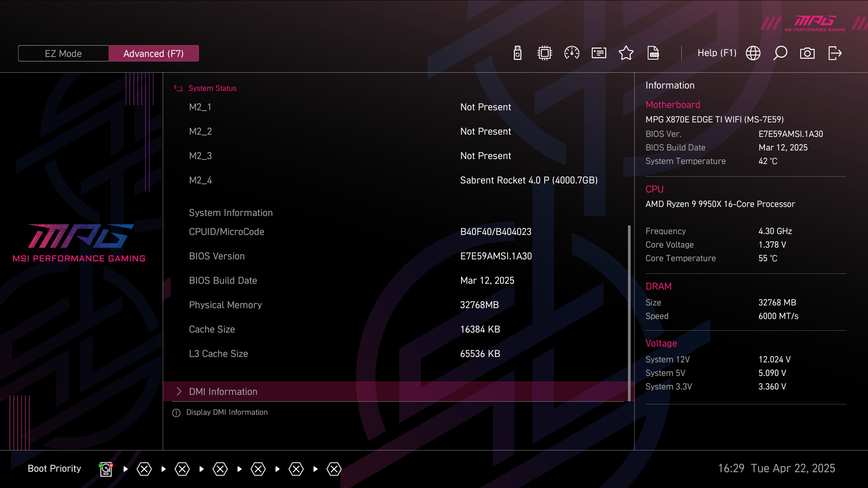This screenshot has width=868, height=488.
Task: Open the hardware monitor card icon
Action: pos(599,53)
